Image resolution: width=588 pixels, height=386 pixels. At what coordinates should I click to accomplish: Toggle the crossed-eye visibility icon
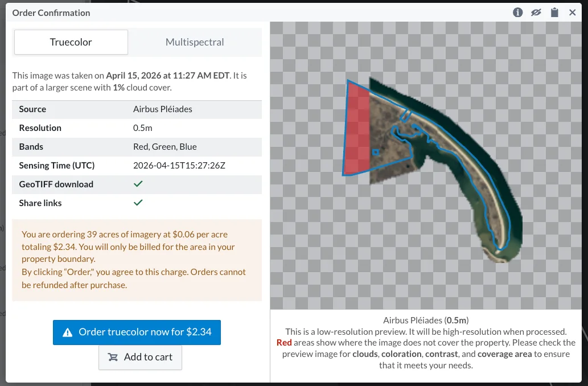[536, 13]
